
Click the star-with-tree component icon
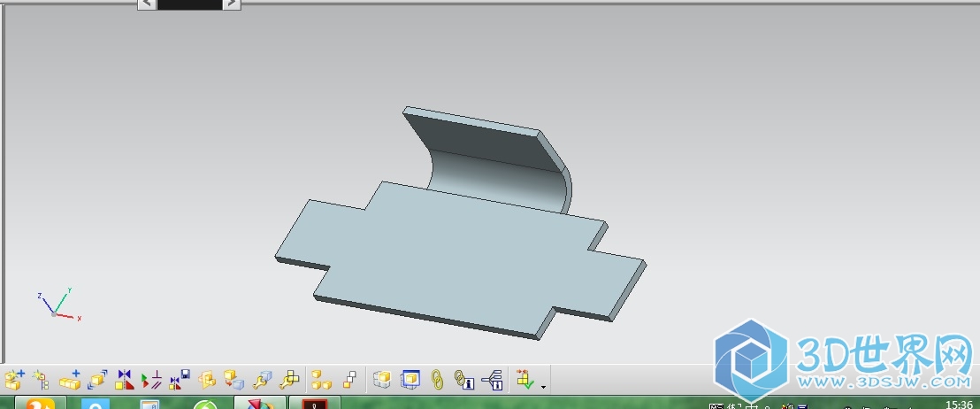click(42, 379)
